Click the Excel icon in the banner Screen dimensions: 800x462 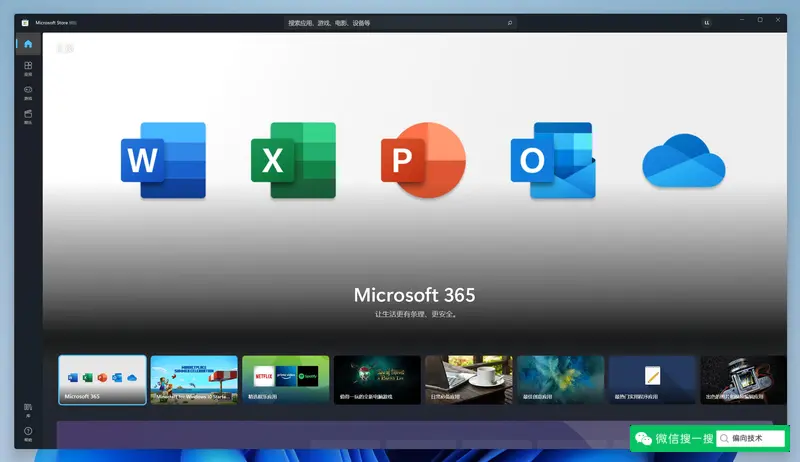click(x=293, y=160)
